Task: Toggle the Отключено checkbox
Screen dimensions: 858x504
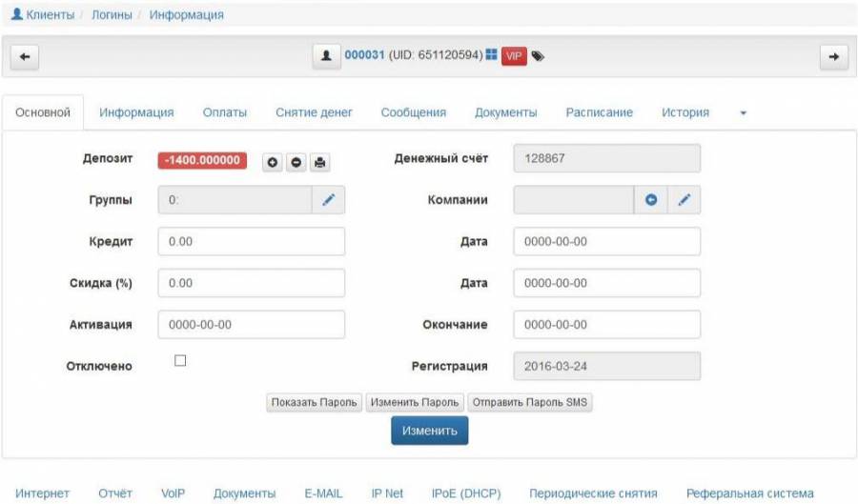Action: point(180,360)
